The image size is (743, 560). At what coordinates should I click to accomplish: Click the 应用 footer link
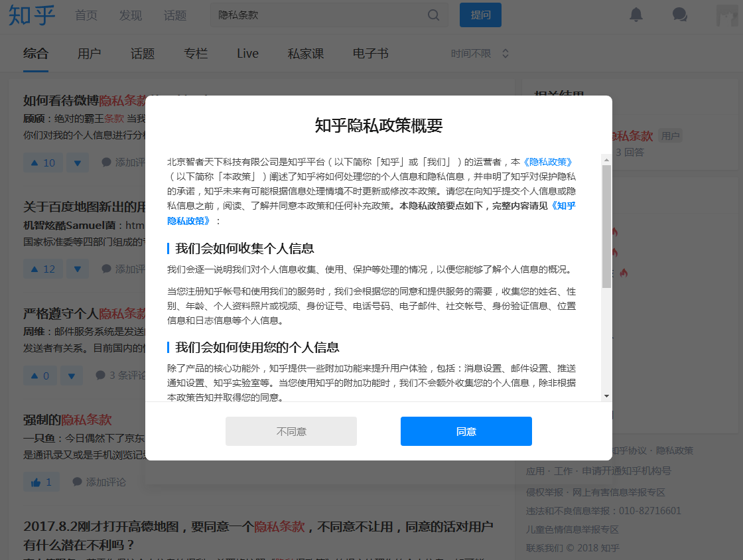pos(535,471)
